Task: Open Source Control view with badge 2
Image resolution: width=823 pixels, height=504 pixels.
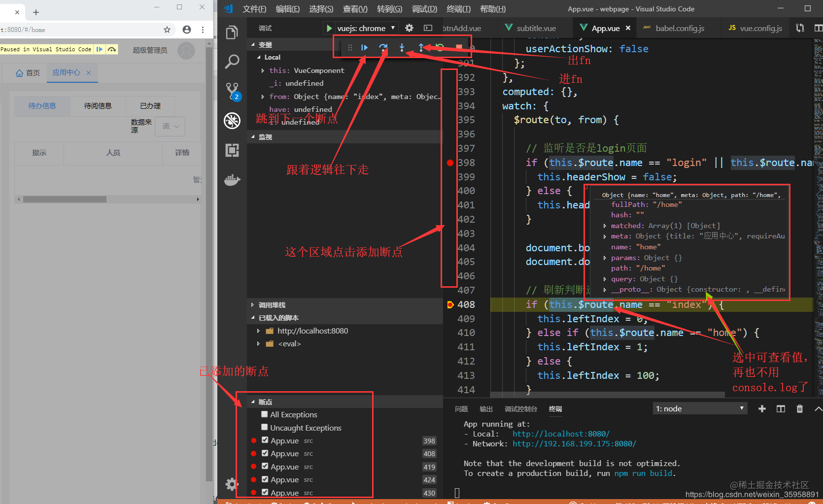Action: tap(232, 91)
